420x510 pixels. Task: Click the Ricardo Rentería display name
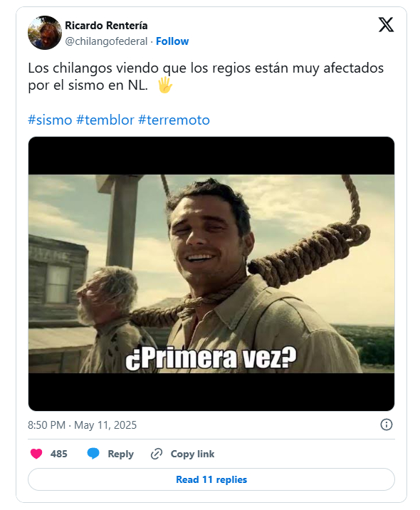pos(106,26)
